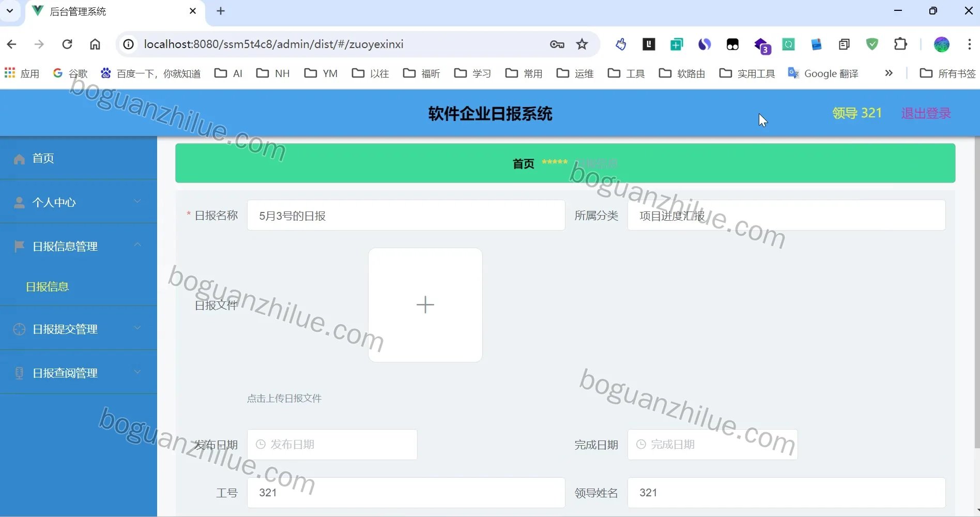Click the Chrome profile avatar
This screenshot has width=980, height=517.
click(x=942, y=44)
